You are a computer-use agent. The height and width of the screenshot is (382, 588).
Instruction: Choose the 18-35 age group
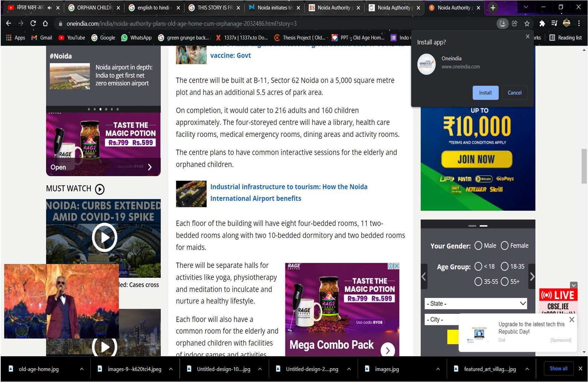504,266
